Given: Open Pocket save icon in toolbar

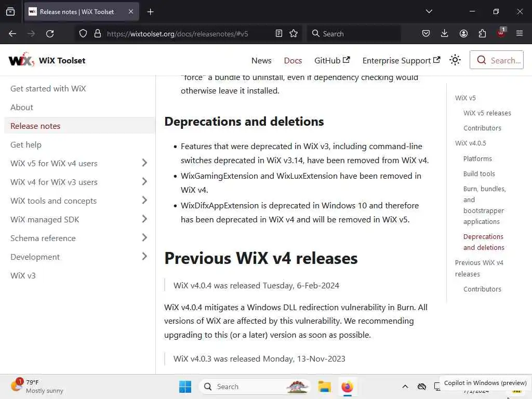Looking at the screenshot, I should (x=426, y=34).
